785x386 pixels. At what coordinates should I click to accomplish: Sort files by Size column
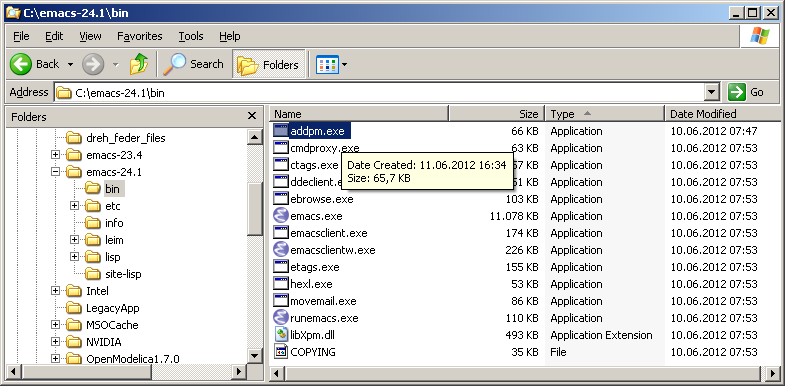tap(497, 114)
